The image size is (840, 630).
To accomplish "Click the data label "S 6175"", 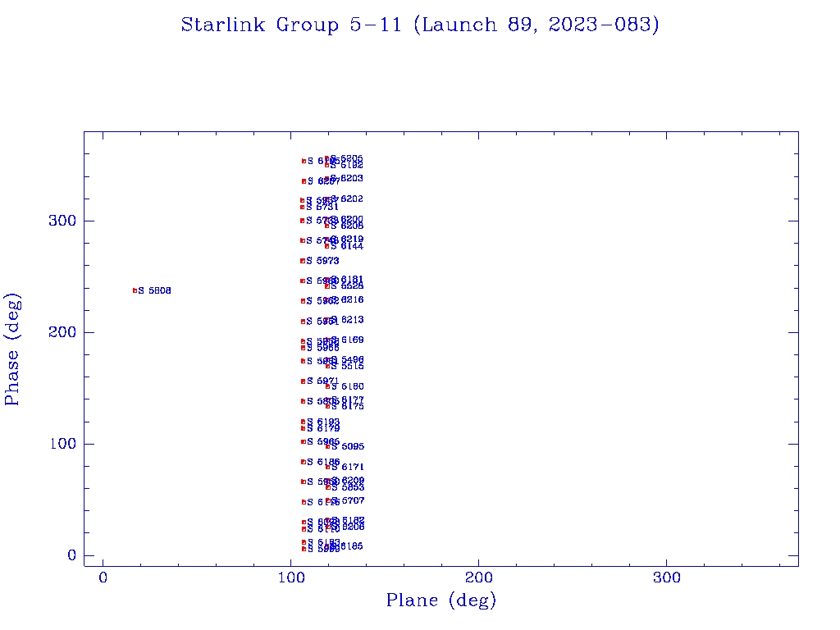I will 348,407.
